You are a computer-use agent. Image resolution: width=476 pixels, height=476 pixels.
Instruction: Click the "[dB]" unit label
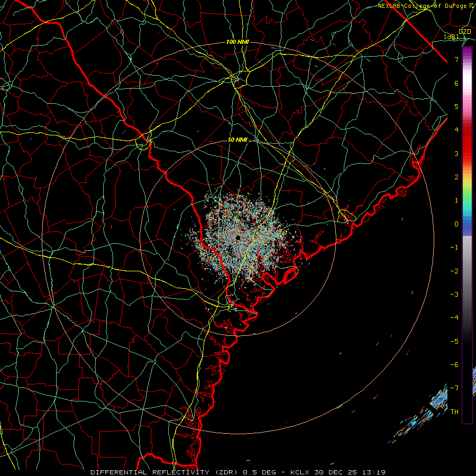pos(452,37)
